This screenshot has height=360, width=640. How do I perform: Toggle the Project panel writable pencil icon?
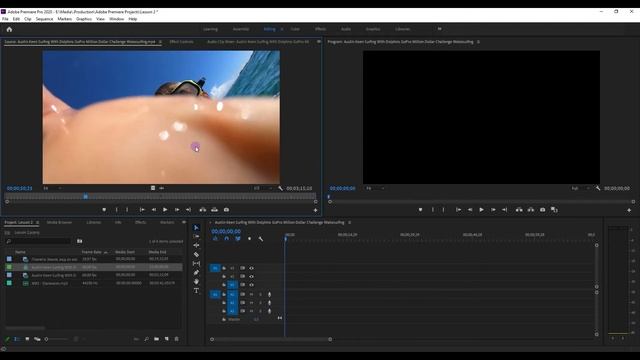tap(7, 339)
